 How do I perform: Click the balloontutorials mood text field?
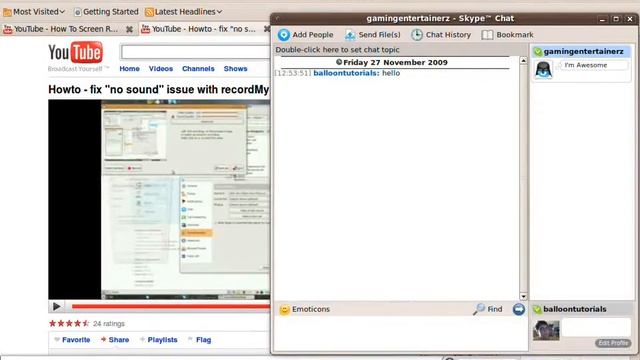[x=596, y=328]
